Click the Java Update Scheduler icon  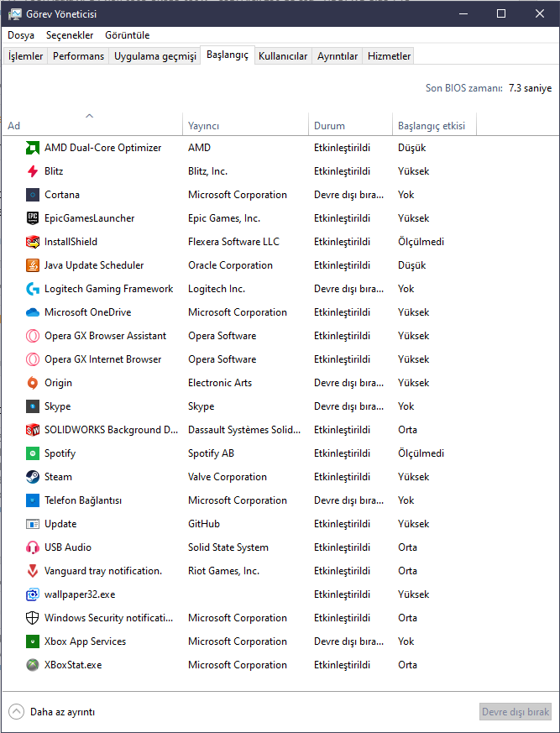coord(32,265)
